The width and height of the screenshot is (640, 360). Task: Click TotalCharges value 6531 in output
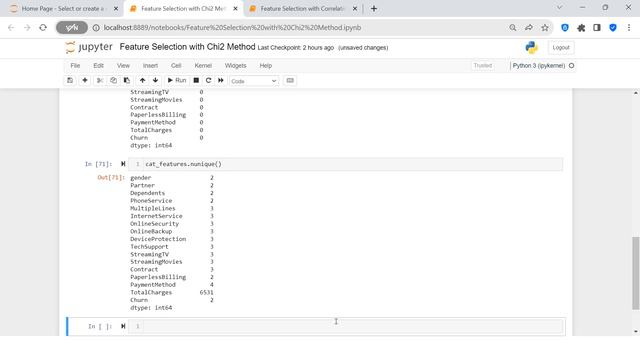pyautogui.click(x=207, y=293)
